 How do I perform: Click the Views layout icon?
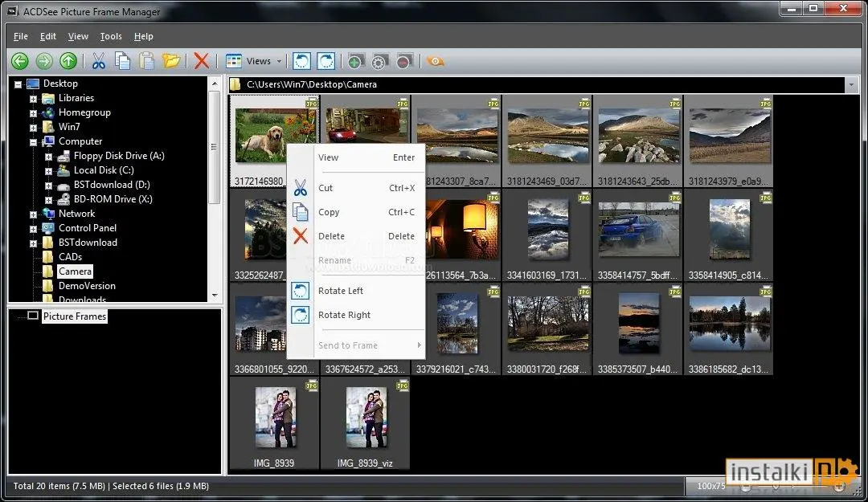tap(234, 61)
